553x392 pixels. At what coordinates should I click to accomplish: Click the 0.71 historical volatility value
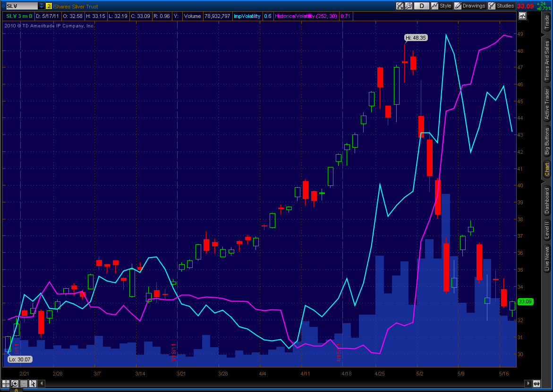point(346,16)
